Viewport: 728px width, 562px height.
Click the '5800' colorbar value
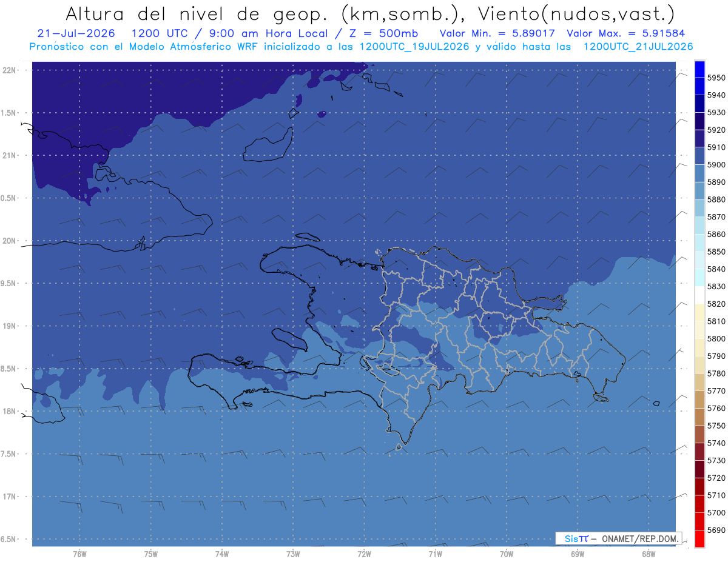coord(716,338)
